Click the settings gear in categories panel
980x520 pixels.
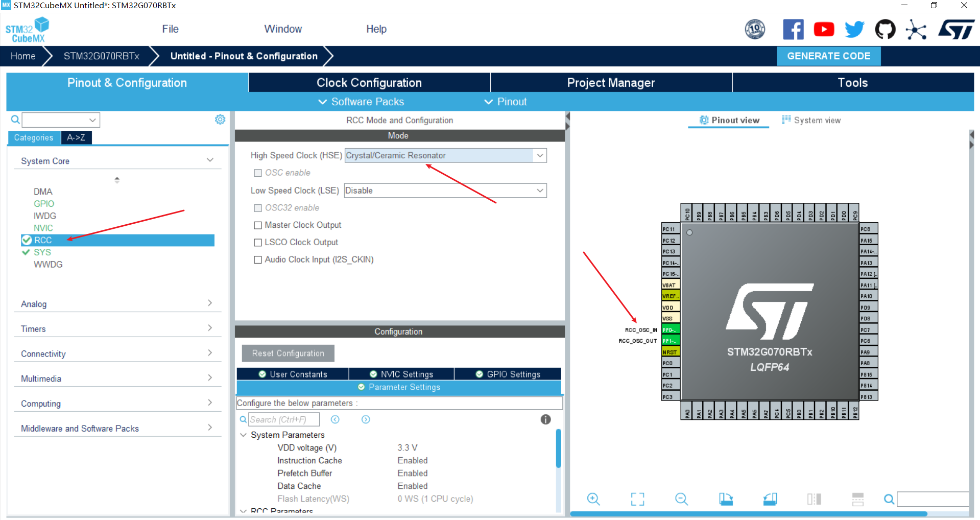pos(220,120)
